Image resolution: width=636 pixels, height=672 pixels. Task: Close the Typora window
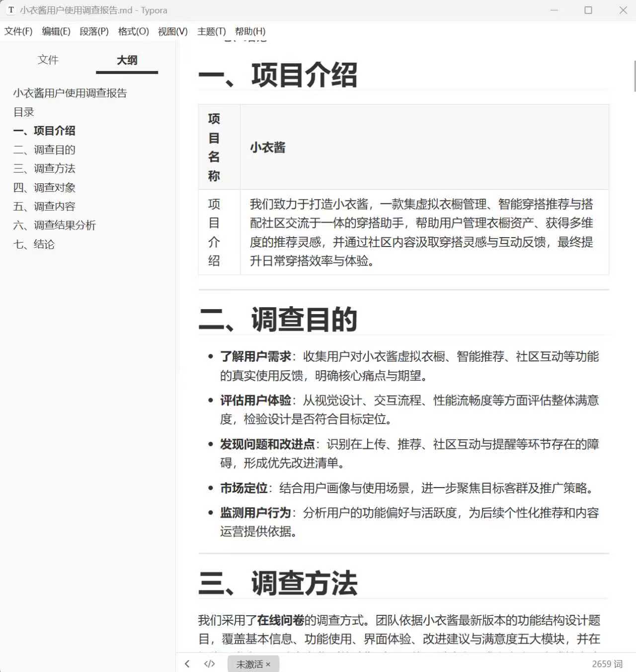623,10
